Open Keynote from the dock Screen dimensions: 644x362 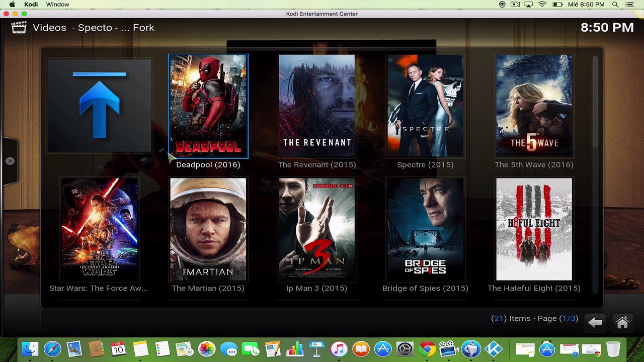point(317,349)
